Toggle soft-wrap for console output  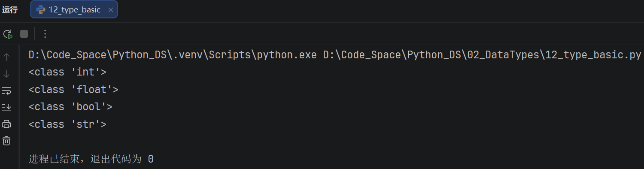tap(6, 91)
